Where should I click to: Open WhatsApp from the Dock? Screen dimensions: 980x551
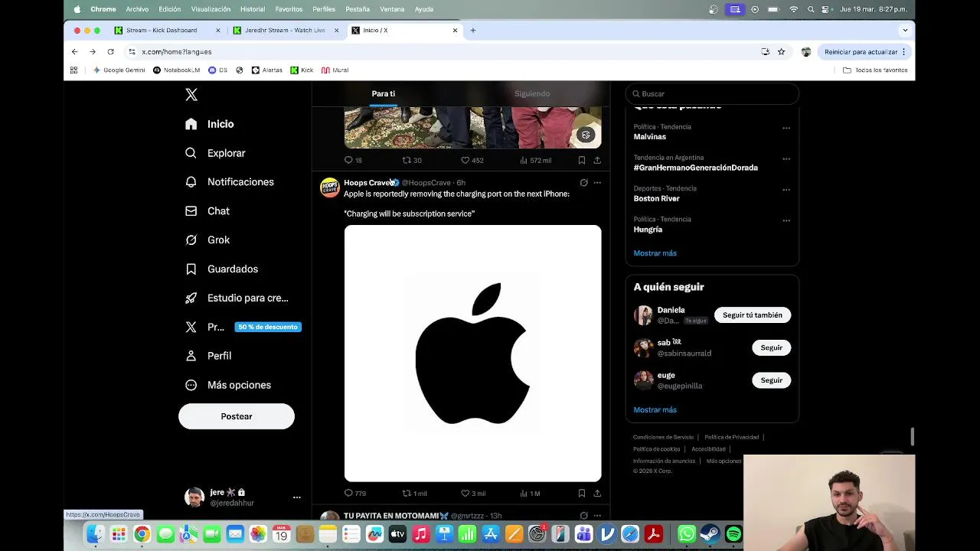pos(687,534)
